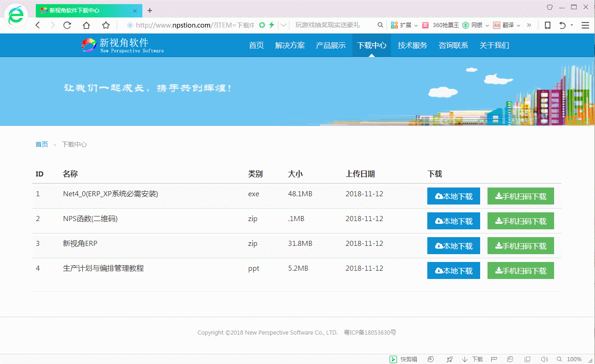
Task: Toggle the pin icon in the status bar
Action: [449, 359]
